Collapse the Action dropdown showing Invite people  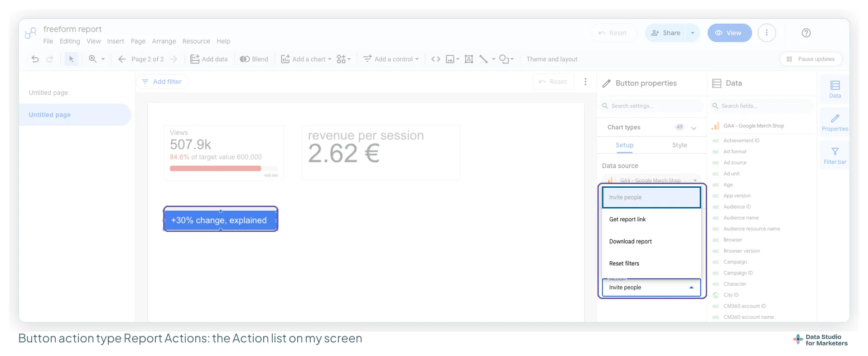coord(651,288)
